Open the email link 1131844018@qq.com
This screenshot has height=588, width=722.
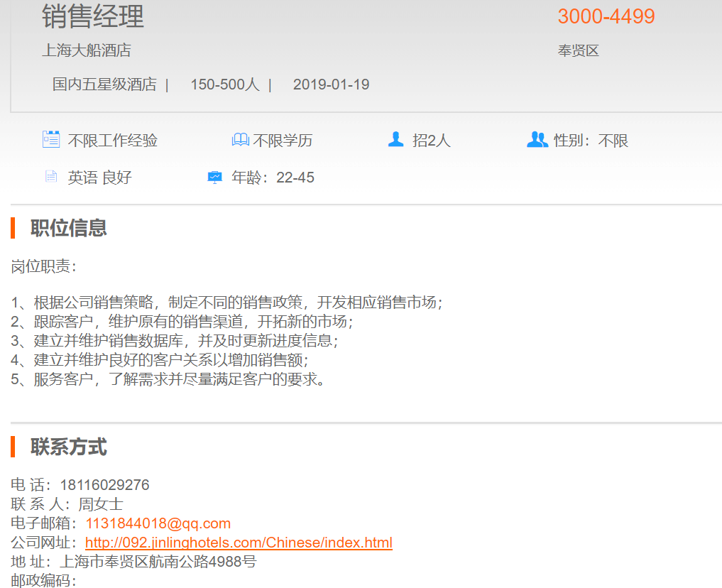click(x=158, y=523)
